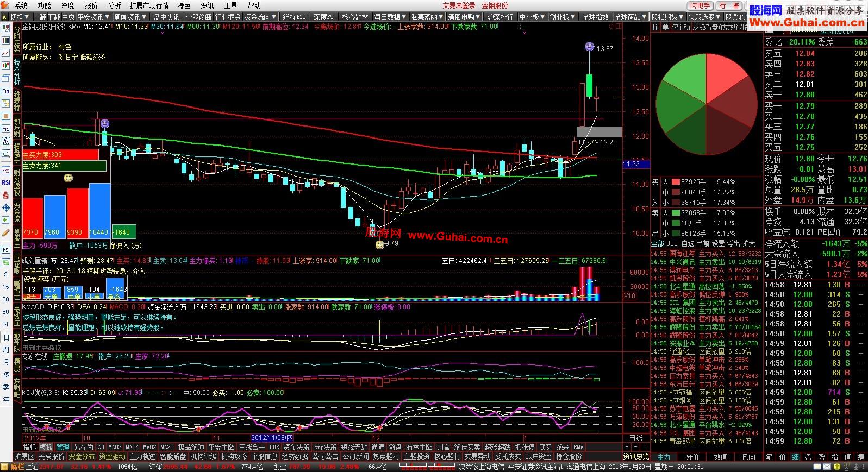Click the yellow smiley marker at 9.79 low
Viewport: 868px width, 472px height.
click(379, 245)
